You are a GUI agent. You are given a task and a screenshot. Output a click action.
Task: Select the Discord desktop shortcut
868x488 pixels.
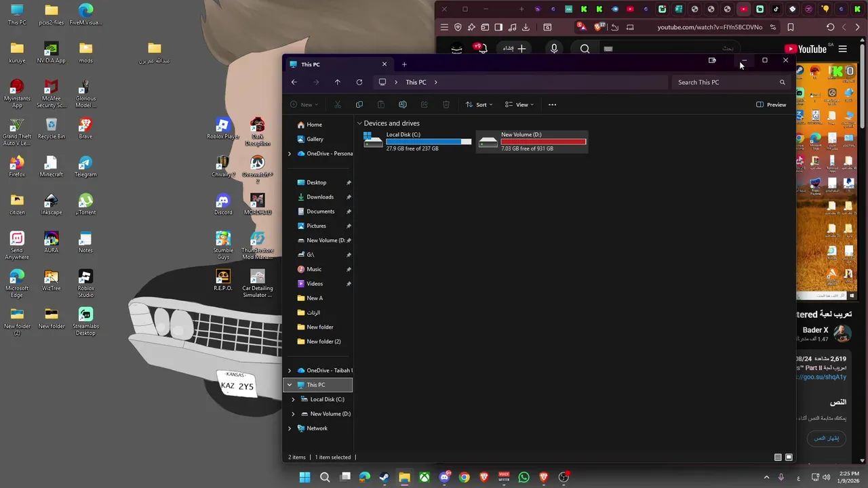point(223,204)
